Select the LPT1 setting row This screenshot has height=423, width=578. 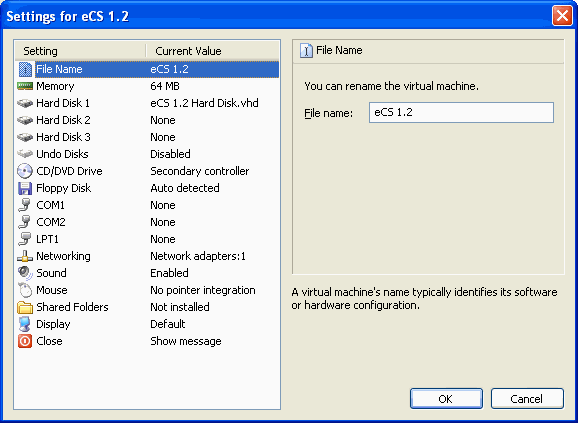click(x=147, y=239)
